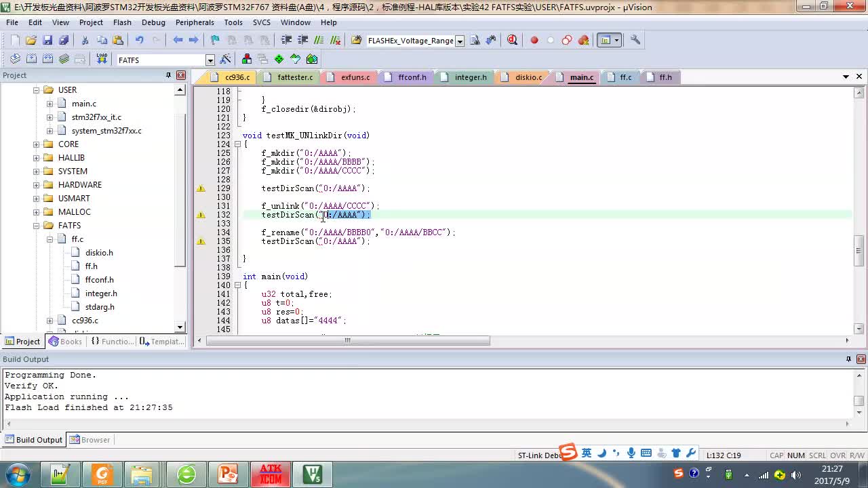This screenshot has height=488, width=868.
Task: Open Configuration wrench icon
Action: pyautogui.click(x=635, y=40)
